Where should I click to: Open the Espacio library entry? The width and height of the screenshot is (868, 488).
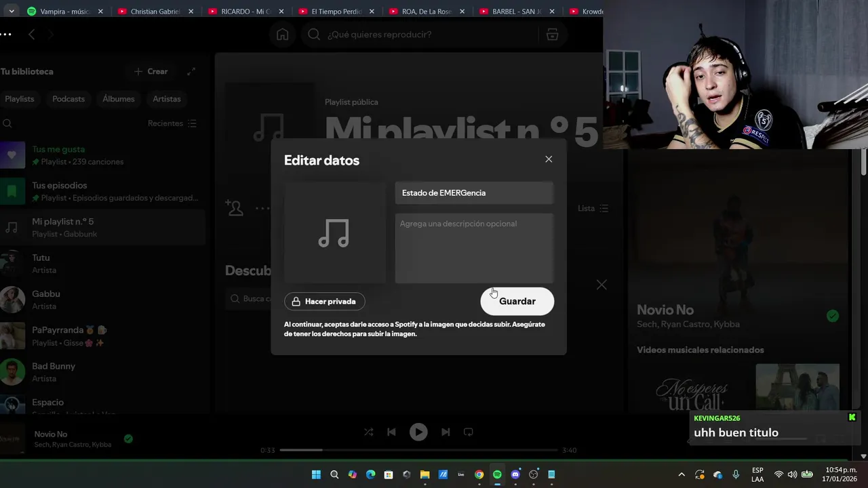[102, 405]
